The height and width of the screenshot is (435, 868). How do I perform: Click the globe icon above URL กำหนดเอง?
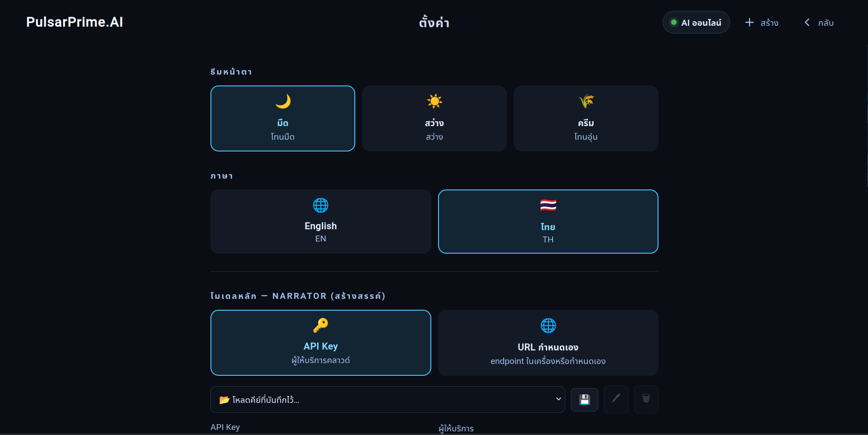pyautogui.click(x=548, y=326)
